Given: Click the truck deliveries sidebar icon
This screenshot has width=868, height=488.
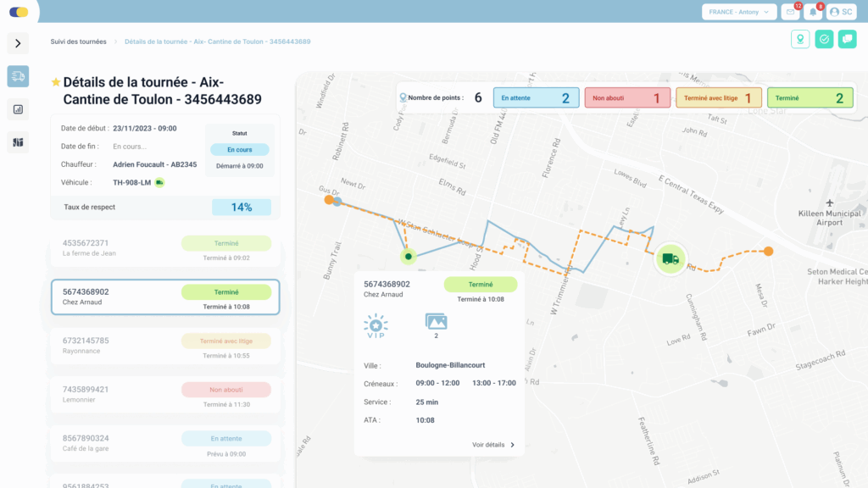Looking at the screenshot, I should [18, 76].
